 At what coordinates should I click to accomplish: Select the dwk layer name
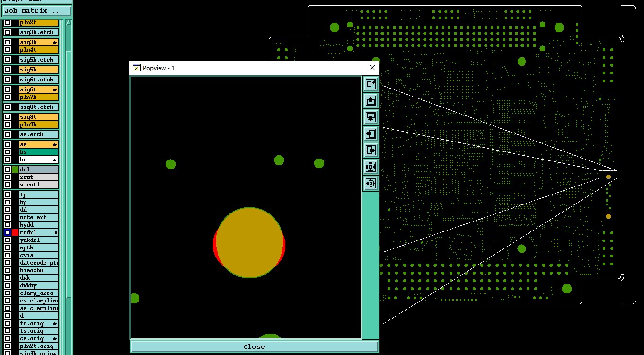click(x=39, y=278)
